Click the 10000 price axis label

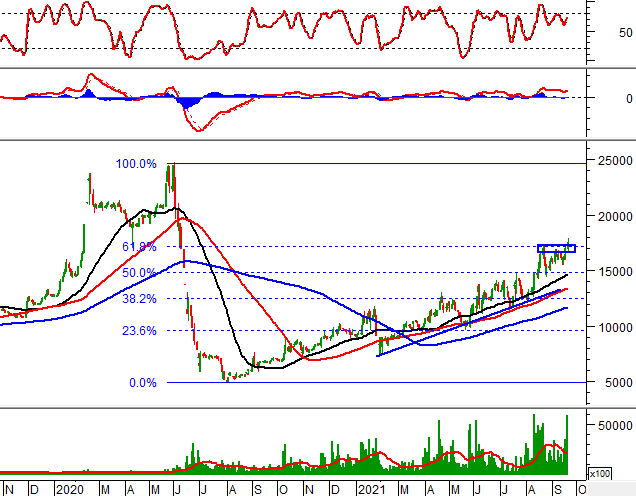coord(612,327)
